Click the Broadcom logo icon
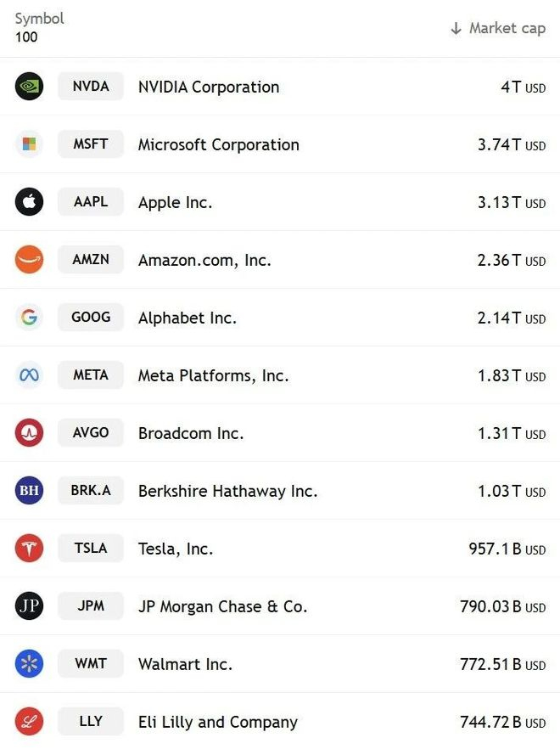 pos(29,433)
